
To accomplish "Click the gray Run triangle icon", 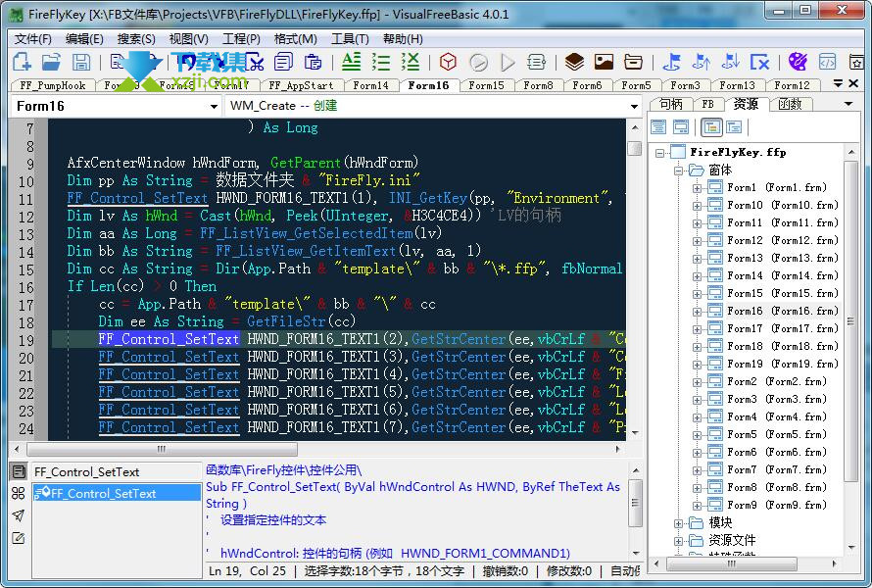I will [x=508, y=63].
